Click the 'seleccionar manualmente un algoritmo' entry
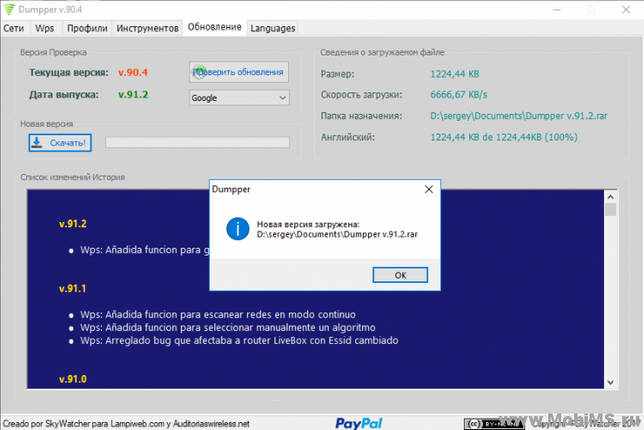 click(x=228, y=328)
